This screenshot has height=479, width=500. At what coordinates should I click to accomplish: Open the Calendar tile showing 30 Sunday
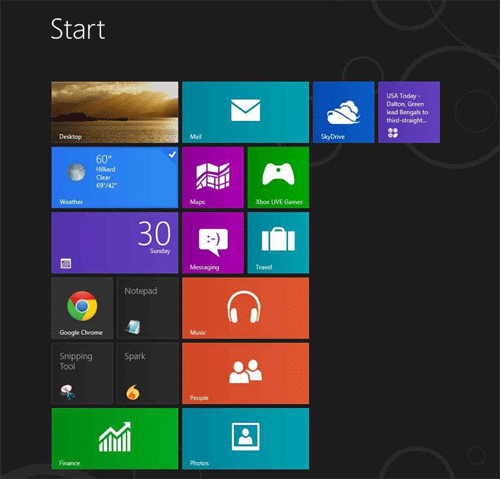coord(115,243)
